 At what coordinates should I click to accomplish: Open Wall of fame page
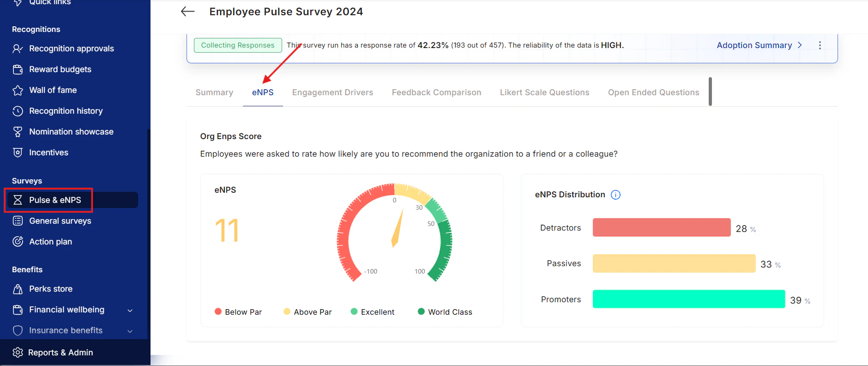[x=53, y=90]
